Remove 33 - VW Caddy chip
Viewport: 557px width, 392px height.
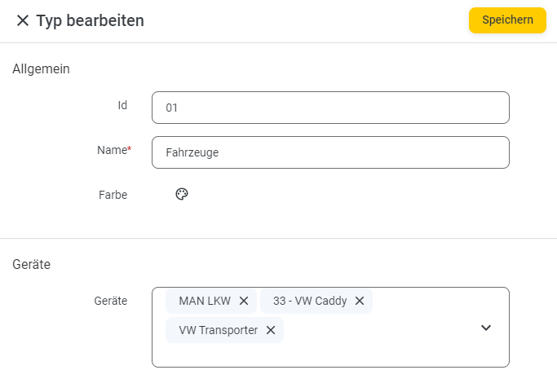click(360, 301)
